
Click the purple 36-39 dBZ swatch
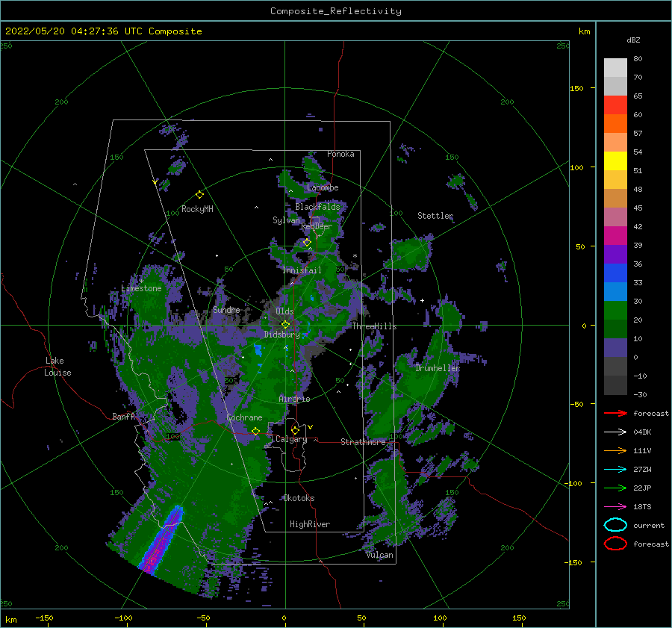tap(615, 255)
